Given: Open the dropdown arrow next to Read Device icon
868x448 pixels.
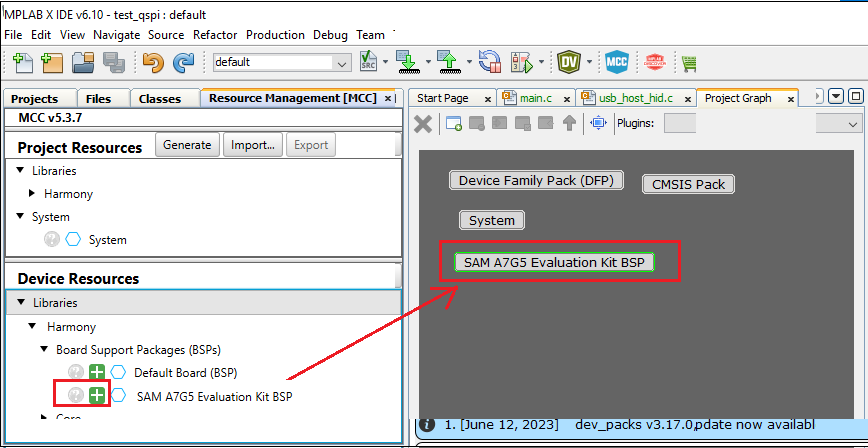Looking at the screenshot, I should [470, 62].
